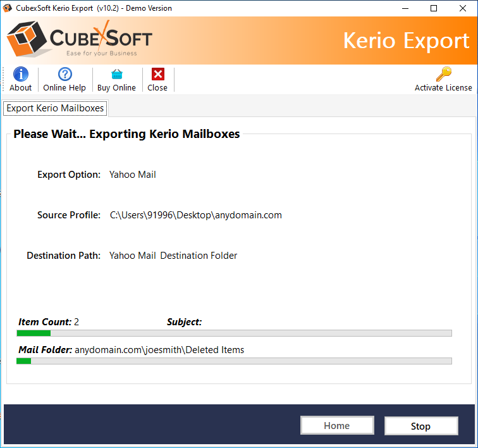Minimize the Kerio Export window
This screenshot has width=478, height=448.
(404, 8)
